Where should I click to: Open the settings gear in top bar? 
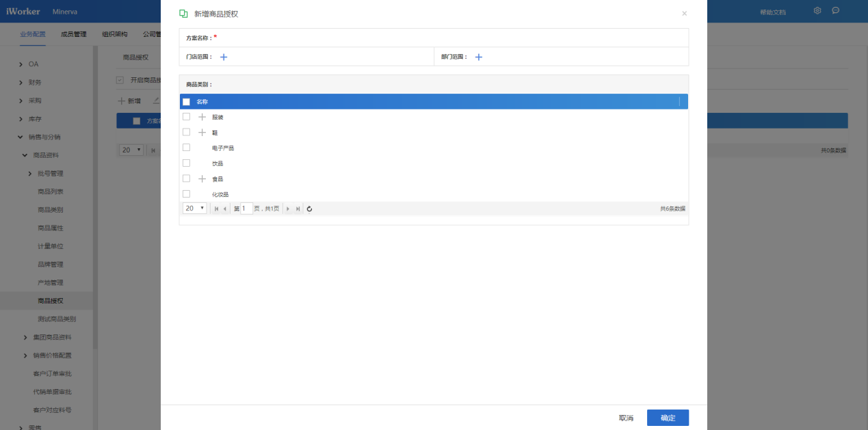click(x=817, y=11)
